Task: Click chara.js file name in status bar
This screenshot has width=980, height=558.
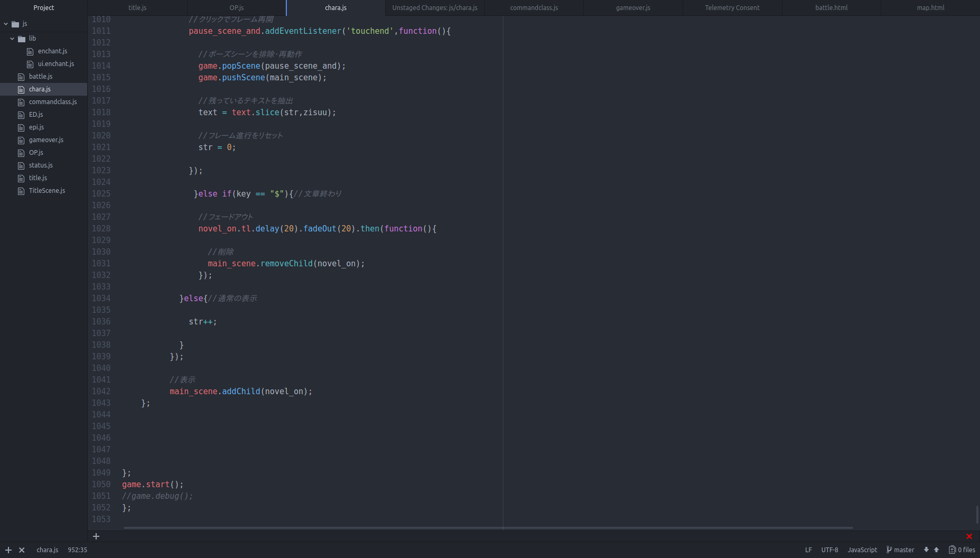Action: click(48, 550)
